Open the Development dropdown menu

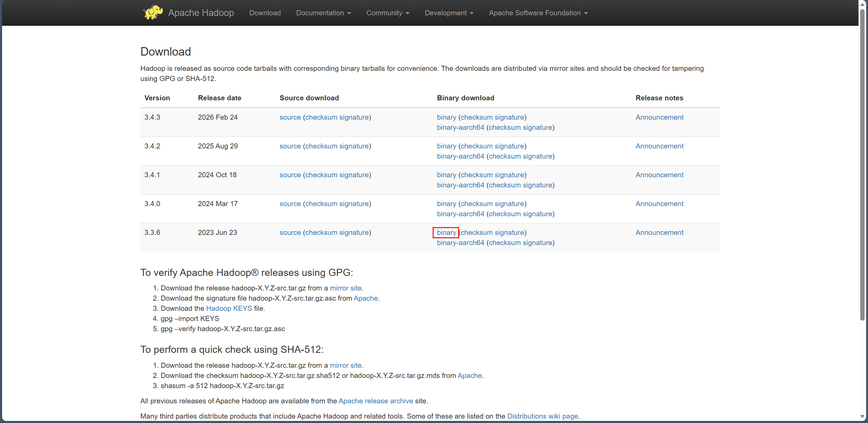pos(449,13)
